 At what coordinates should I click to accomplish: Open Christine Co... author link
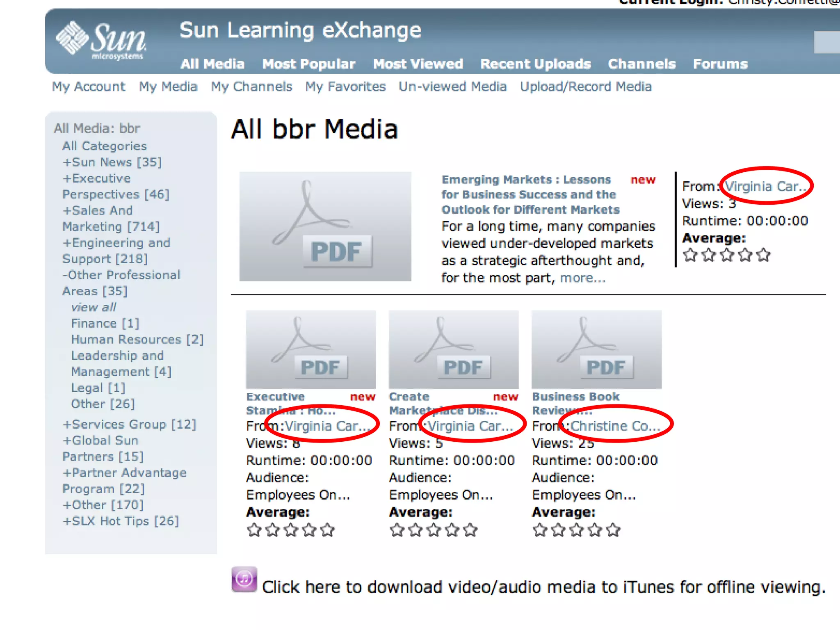pos(615,426)
